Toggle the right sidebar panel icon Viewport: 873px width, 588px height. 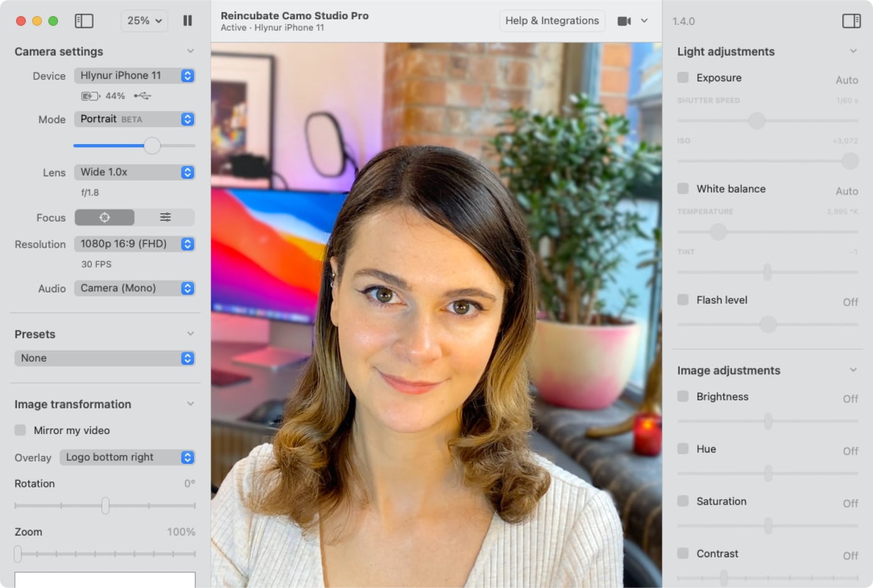point(851,21)
